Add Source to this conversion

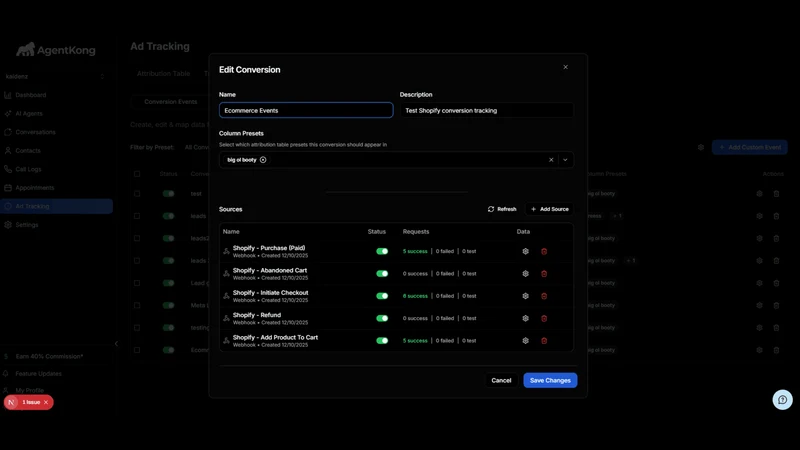pyautogui.click(x=549, y=209)
